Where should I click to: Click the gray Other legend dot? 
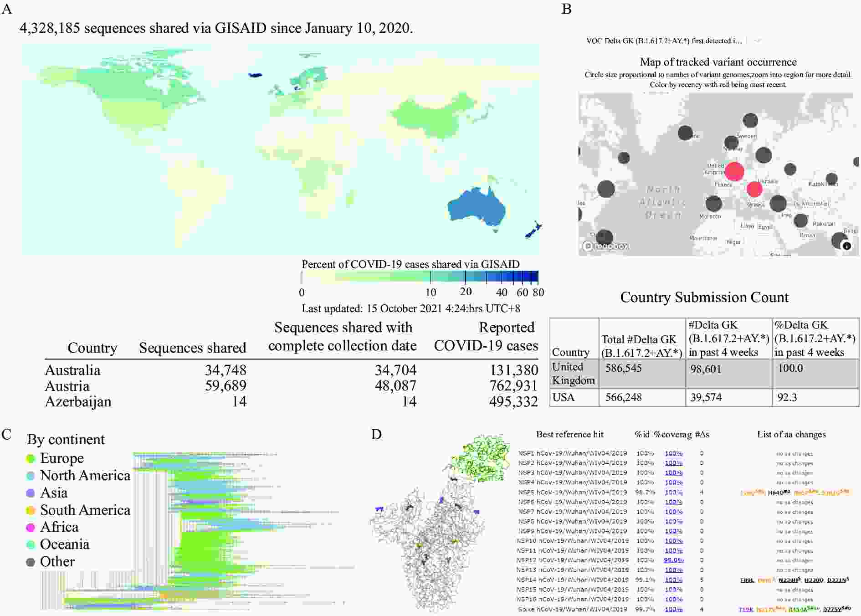[31, 562]
